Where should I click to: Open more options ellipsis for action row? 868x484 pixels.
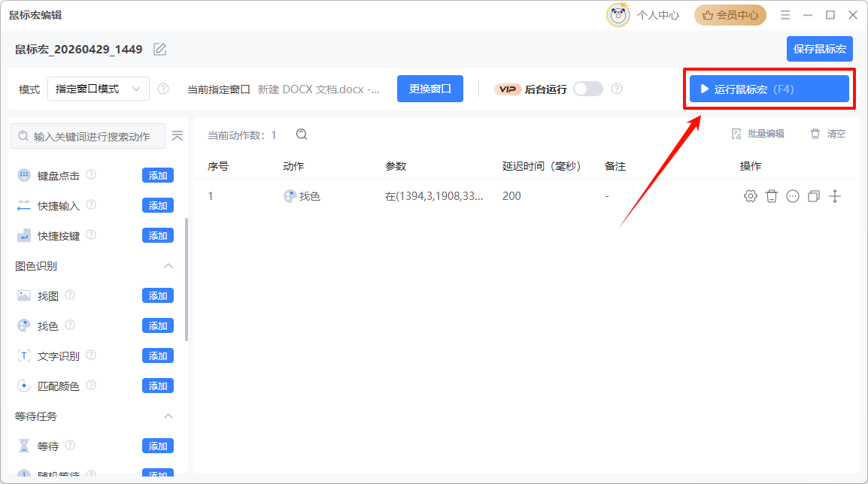tap(792, 196)
